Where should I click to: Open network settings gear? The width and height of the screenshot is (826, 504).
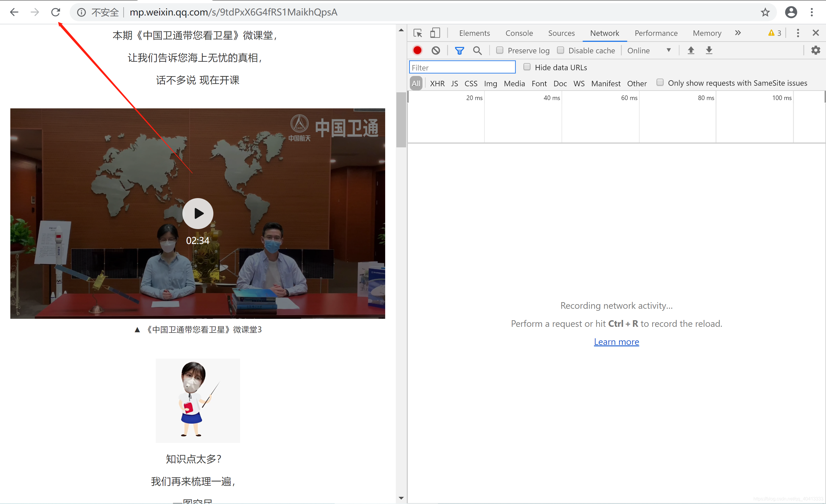[x=815, y=50]
